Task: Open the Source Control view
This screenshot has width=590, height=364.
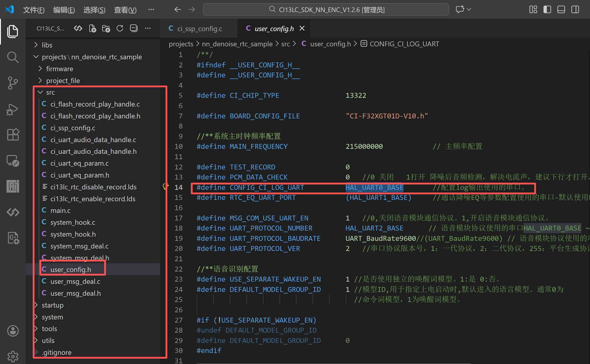Action: tap(13, 83)
